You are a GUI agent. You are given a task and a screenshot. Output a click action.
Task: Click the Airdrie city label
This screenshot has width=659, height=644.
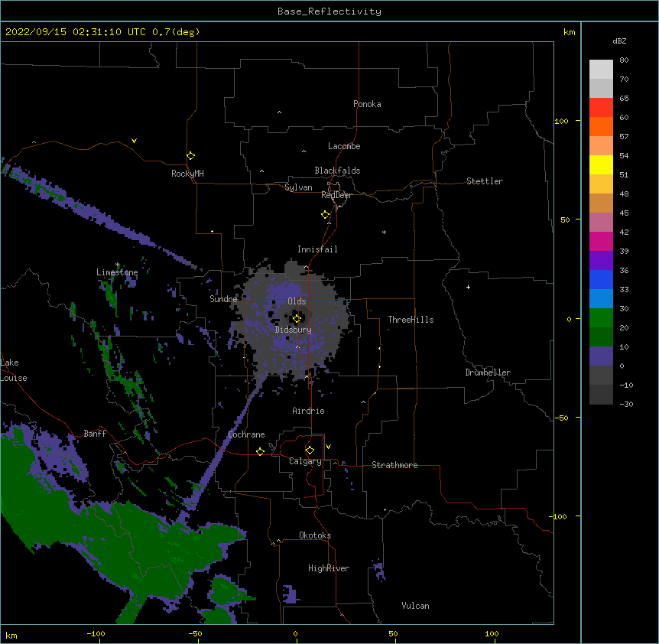click(x=309, y=411)
